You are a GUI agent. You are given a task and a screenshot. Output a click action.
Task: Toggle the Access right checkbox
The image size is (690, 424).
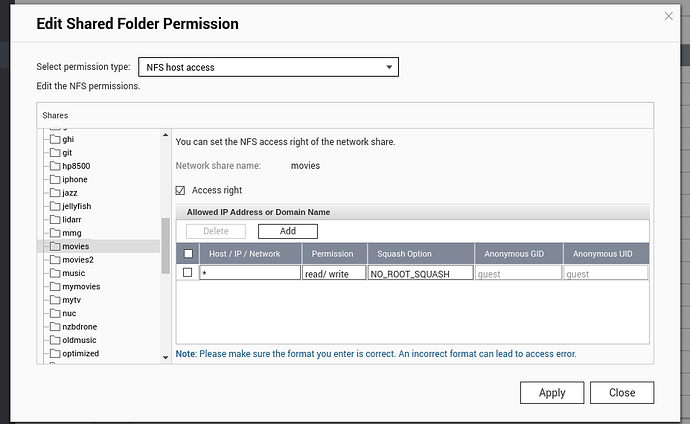tap(181, 190)
